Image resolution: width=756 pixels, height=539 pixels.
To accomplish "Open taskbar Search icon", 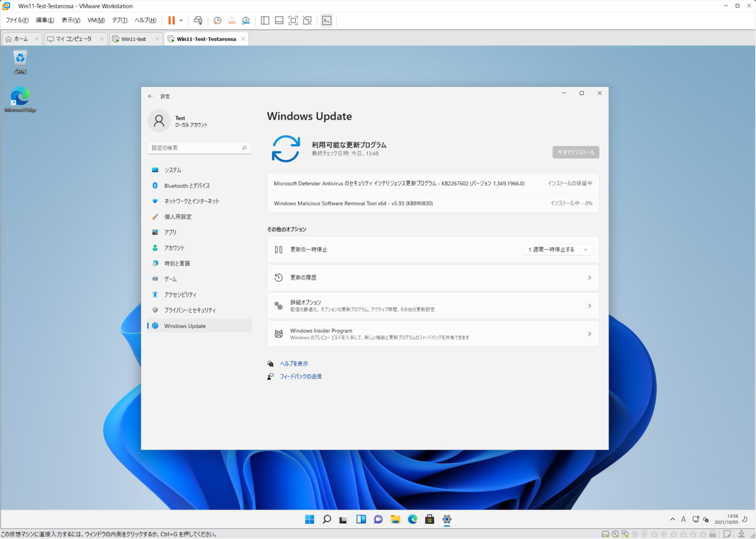I will 326,519.
